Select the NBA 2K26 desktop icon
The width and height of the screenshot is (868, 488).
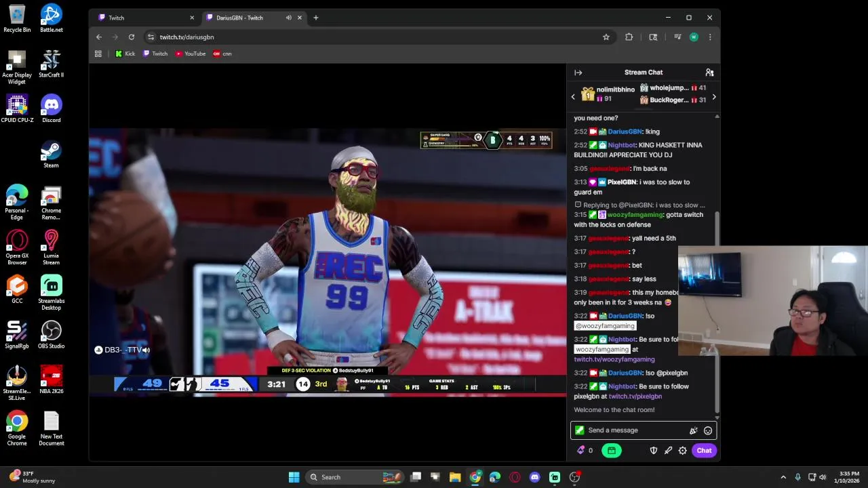52,380
